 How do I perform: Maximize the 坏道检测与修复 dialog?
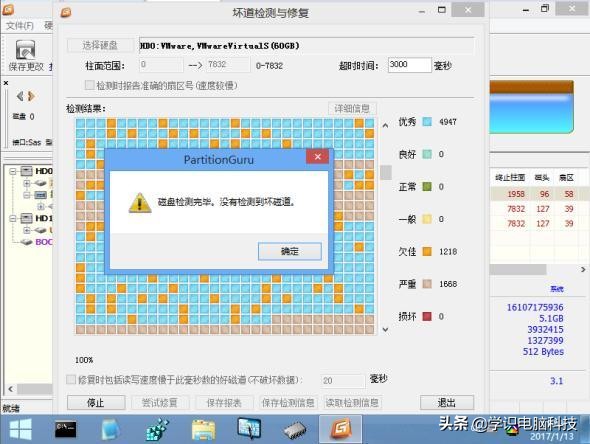(442, 10)
